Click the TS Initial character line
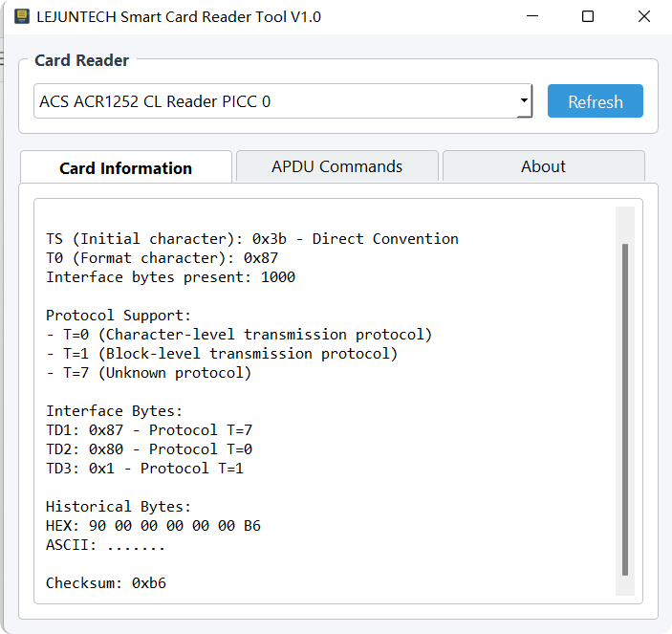The image size is (672, 634). (252, 239)
